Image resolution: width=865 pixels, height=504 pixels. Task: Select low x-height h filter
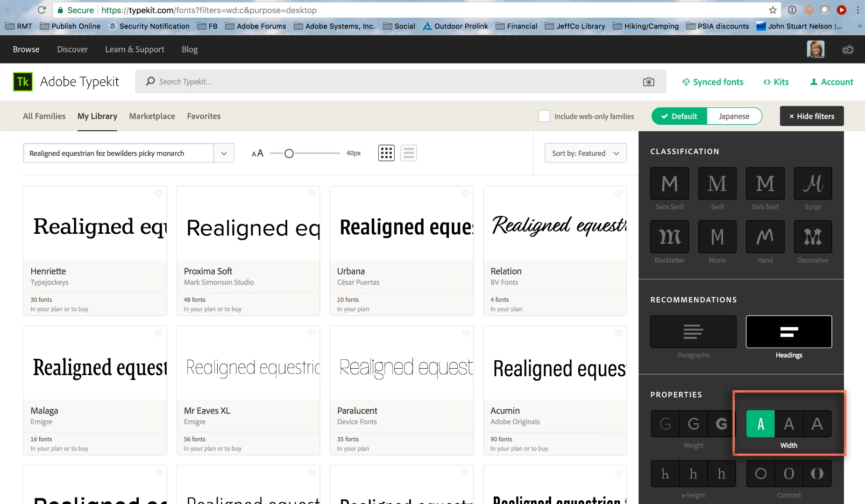(665, 474)
